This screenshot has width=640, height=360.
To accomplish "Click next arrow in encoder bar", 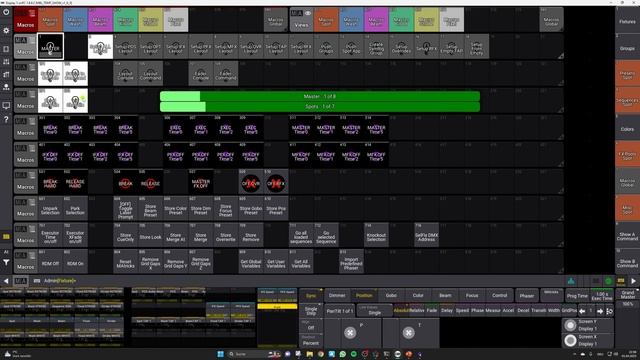I will (600, 311).
